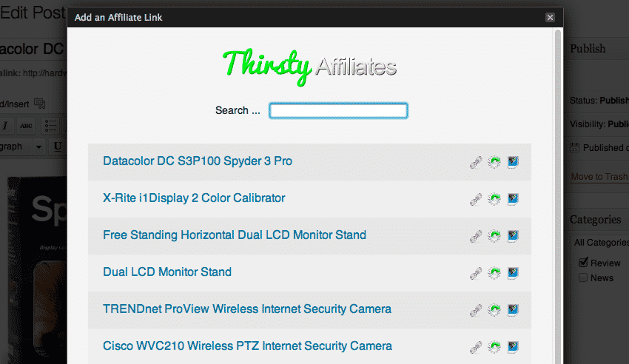Viewport: 629px width, 364px height.
Task: Click the Move to Trash link
Action: [599, 177]
